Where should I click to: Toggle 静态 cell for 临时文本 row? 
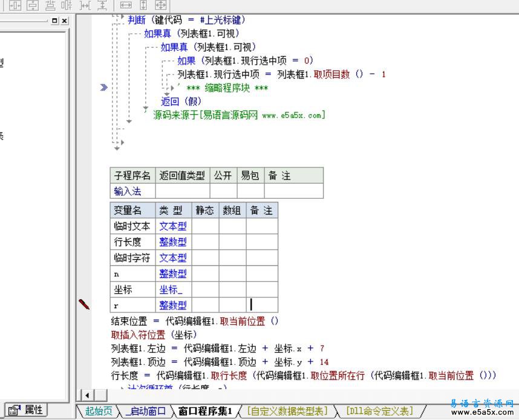[x=205, y=226]
